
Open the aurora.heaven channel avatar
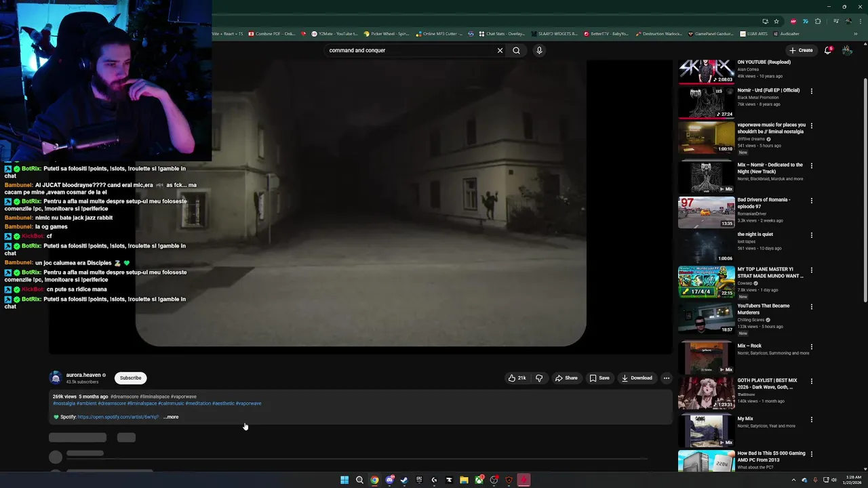pos(56,378)
